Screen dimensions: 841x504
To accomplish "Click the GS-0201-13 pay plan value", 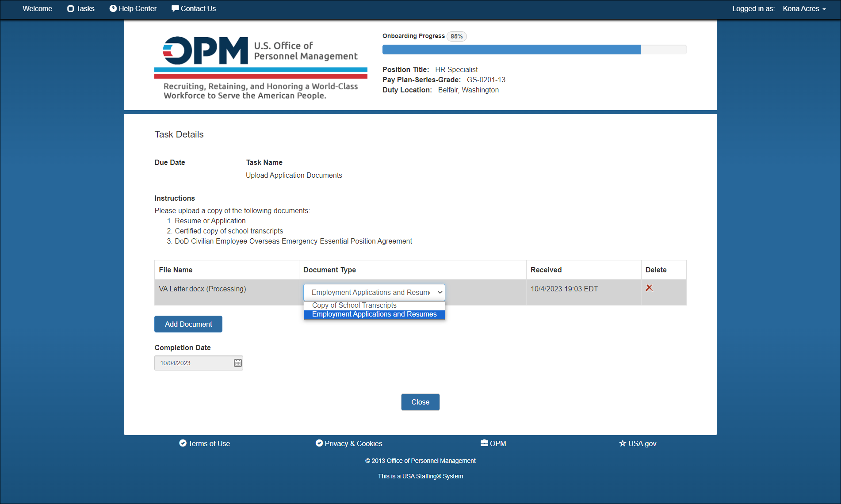I will pyautogui.click(x=486, y=80).
